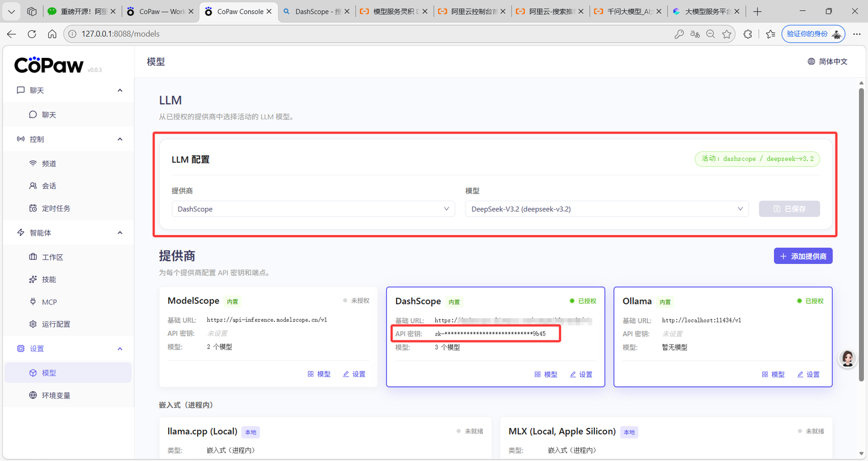Click the 添加提供商 button
The width and height of the screenshot is (868, 461).
coord(803,256)
